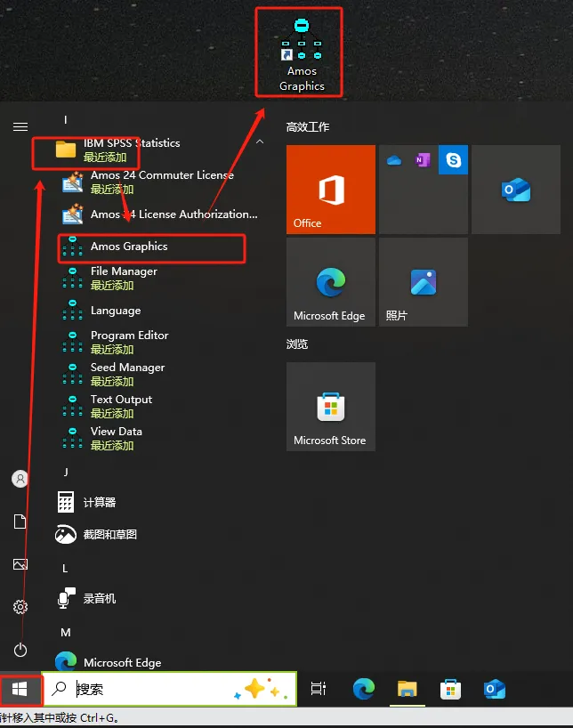Open Amos 24 Commuter License
Image resolution: width=573 pixels, height=728 pixels.
pyautogui.click(x=160, y=182)
